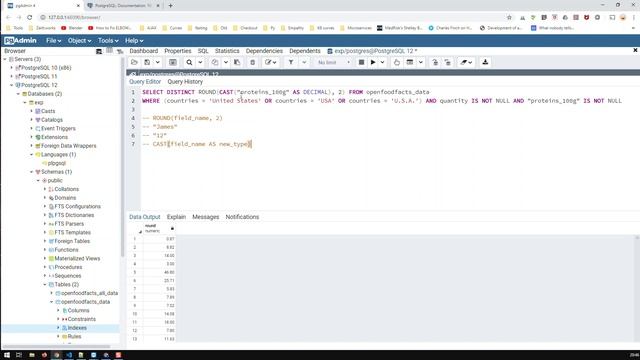The width and height of the screenshot is (640, 360).
Task: Expand the PostgreSQL 11 server node
Action: 11,76
